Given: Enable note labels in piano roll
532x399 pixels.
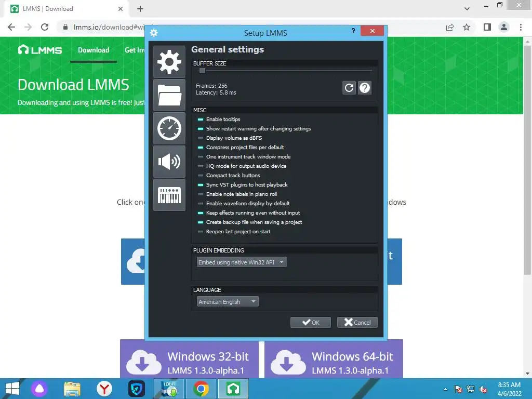Looking at the screenshot, I should (237, 194).
